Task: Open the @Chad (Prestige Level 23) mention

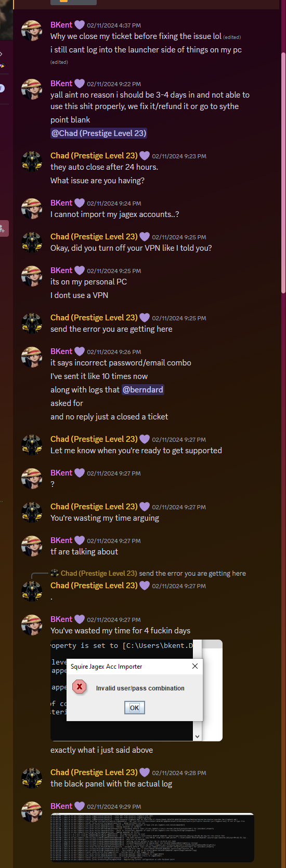Action: [x=99, y=133]
